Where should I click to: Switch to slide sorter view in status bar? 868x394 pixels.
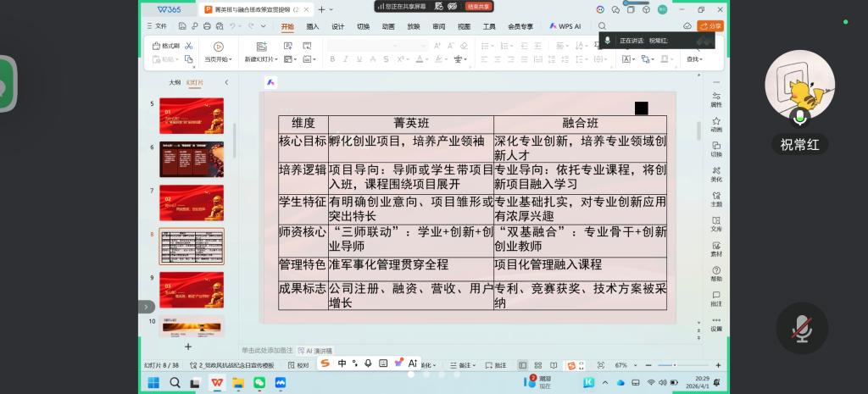[x=538, y=365]
